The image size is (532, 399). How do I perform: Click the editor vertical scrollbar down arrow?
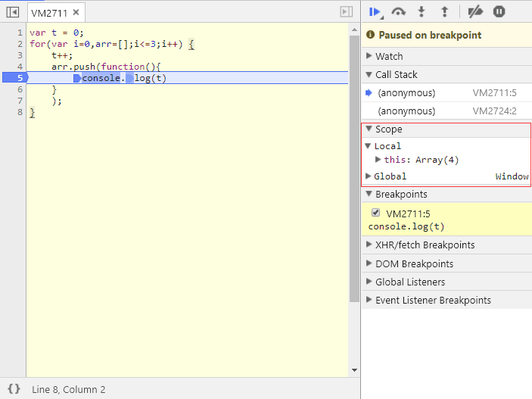click(x=354, y=370)
